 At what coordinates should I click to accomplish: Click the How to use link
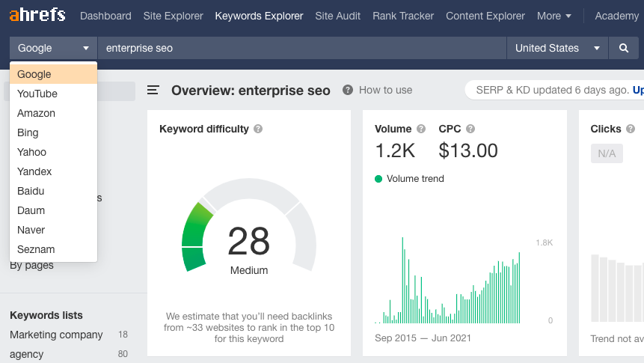pyautogui.click(x=385, y=90)
